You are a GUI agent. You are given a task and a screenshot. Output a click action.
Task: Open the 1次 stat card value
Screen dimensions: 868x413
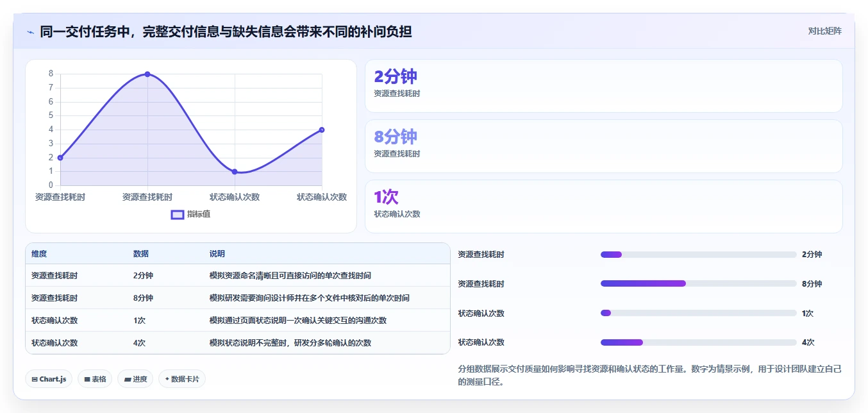coord(387,197)
